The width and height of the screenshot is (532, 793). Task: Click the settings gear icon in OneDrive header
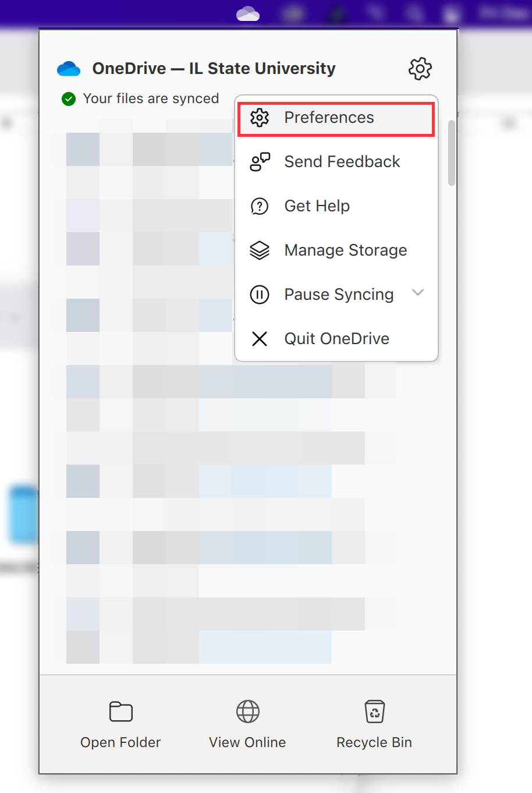(420, 69)
